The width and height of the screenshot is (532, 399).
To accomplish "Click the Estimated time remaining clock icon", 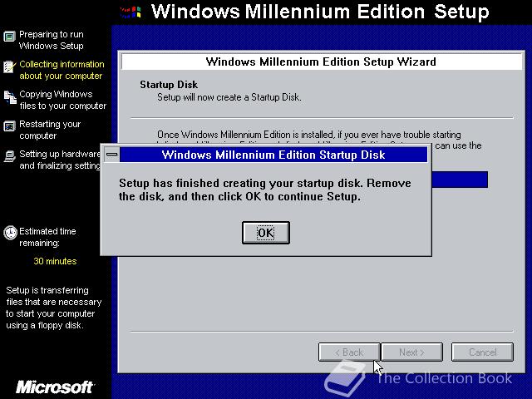I will pyautogui.click(x=10, y=233).
